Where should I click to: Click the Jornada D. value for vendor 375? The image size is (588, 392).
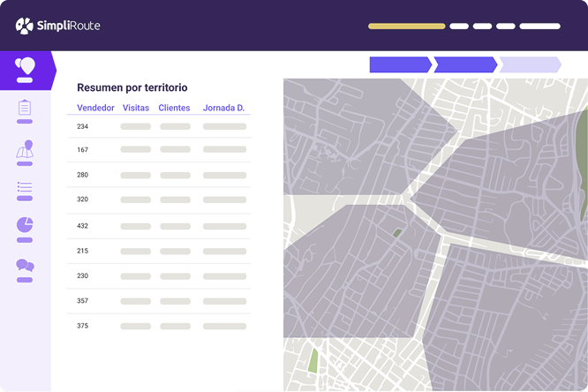224,327
